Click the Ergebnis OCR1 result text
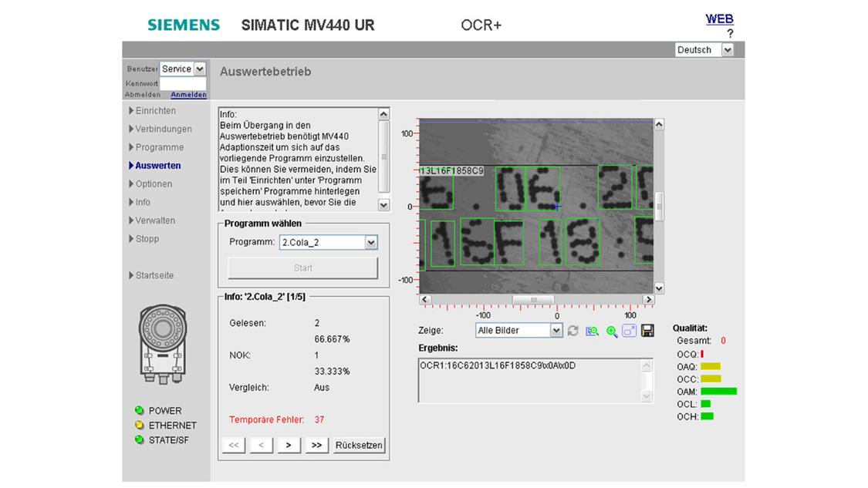The width and height of the screenshot is (868, 488). [498, 365]
